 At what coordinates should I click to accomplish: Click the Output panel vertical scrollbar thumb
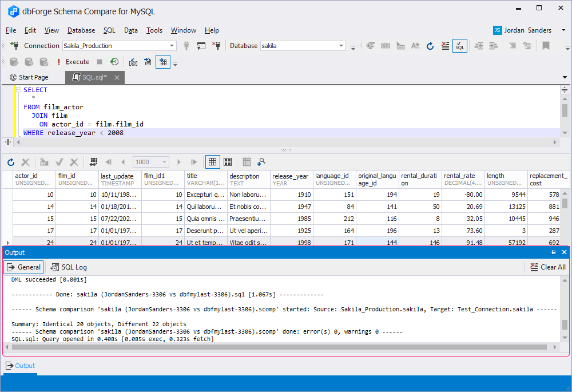click(x=565, y=324)
